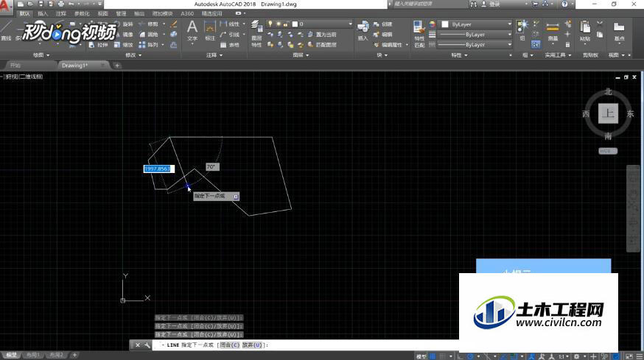Click the Save icon in quick access toolbar
This screenshot has height=360, width=644.
pyautogui.click(x=41, y=4)
